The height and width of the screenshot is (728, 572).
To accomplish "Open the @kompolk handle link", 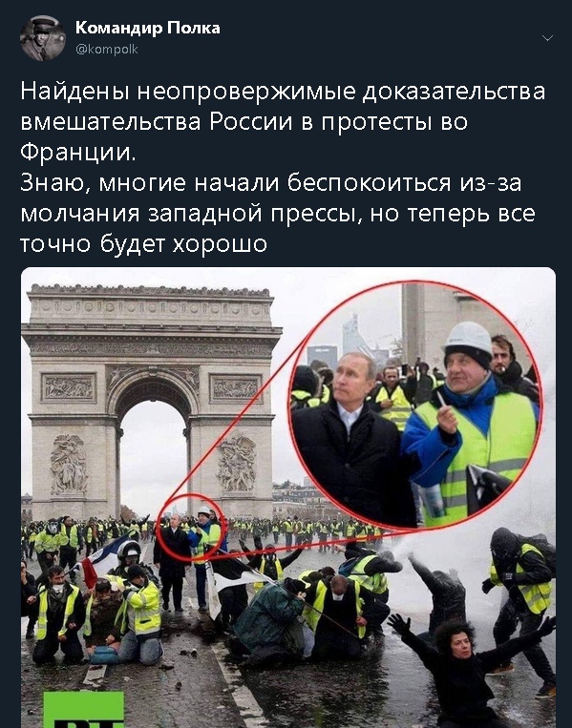I will point(106,50).
